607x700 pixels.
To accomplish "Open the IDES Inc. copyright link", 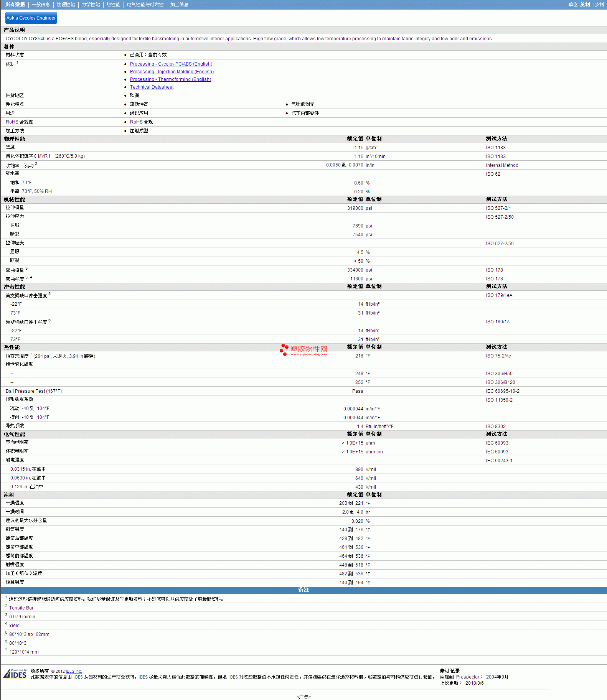I will (74, 671).
